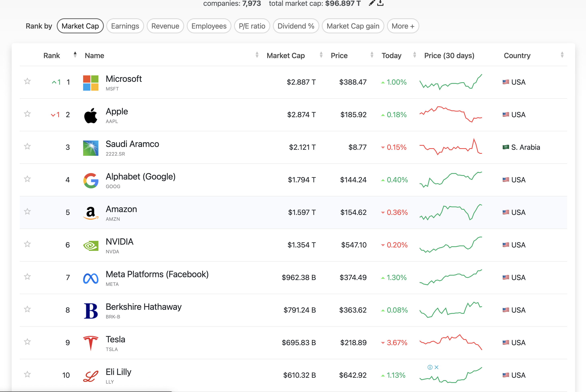586x392 pixels.
Task: Toggle favorite star for Microsoft
Action: [x=27, y=81]
